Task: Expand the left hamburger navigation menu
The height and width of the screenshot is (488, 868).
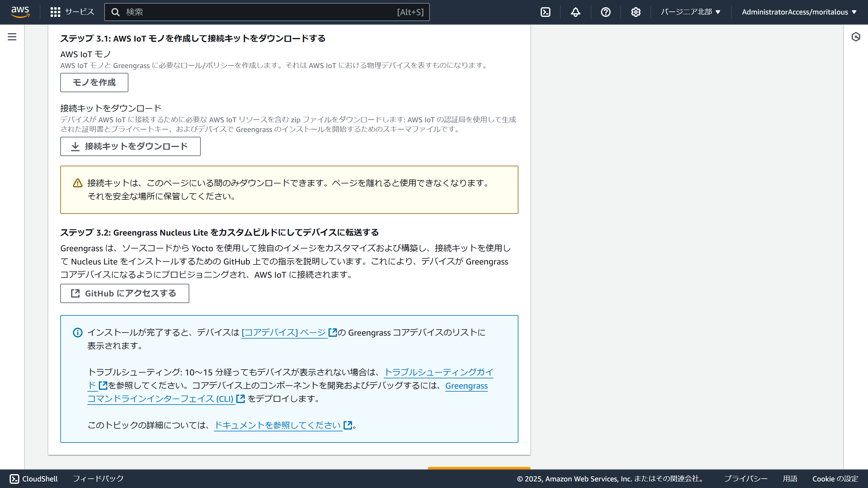Action: 12,37
